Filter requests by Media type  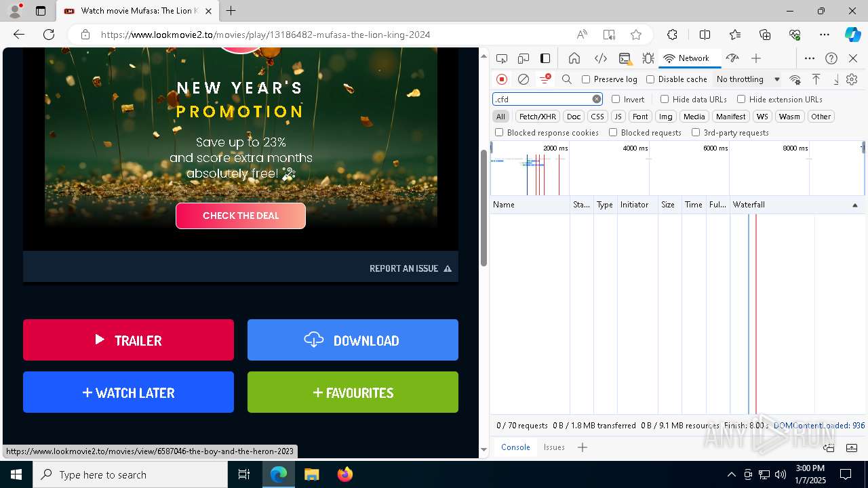tap(694, 117)
